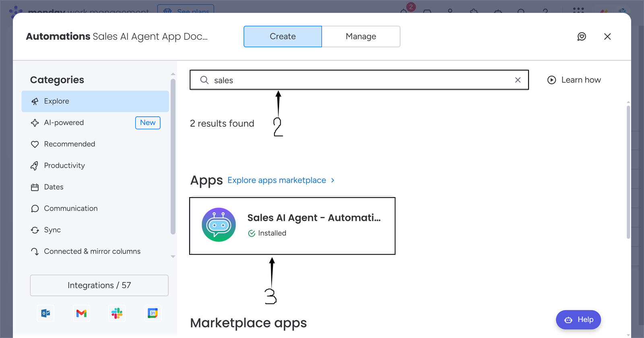Click the search magnifier icon

(204, 80)
